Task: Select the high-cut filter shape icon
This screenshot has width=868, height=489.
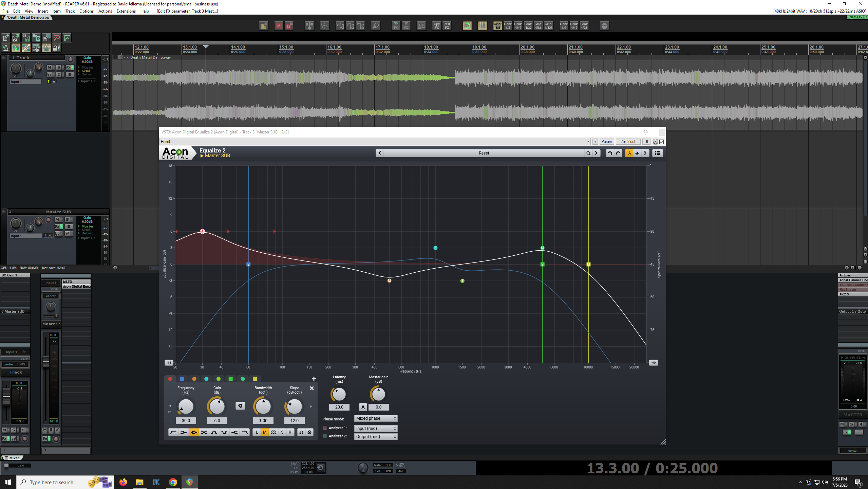Action: 245,432
